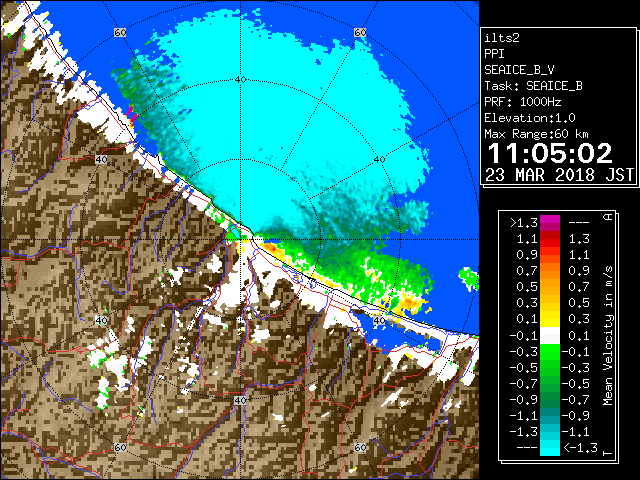This screenshot has height=480, width=640.
Task: Click the '40' range label northeast over the sea ice
Action: (380, 160)
